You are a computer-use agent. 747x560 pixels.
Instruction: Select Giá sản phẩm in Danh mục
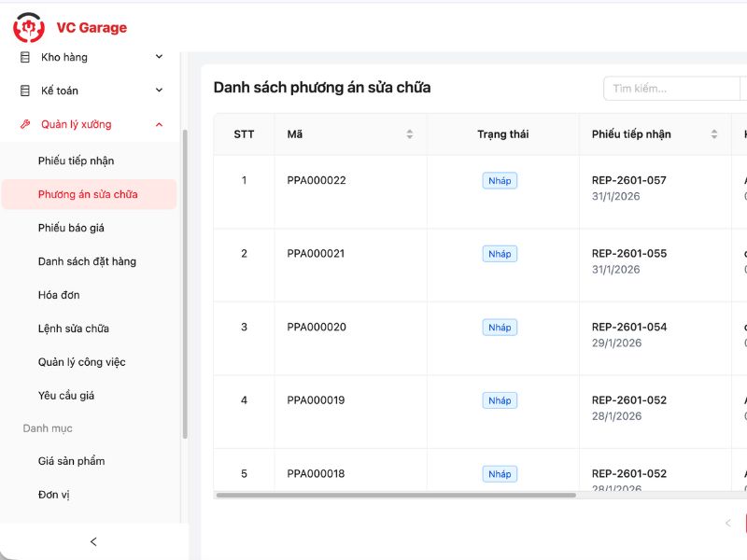pyautogui.click(x=71, y=461)
